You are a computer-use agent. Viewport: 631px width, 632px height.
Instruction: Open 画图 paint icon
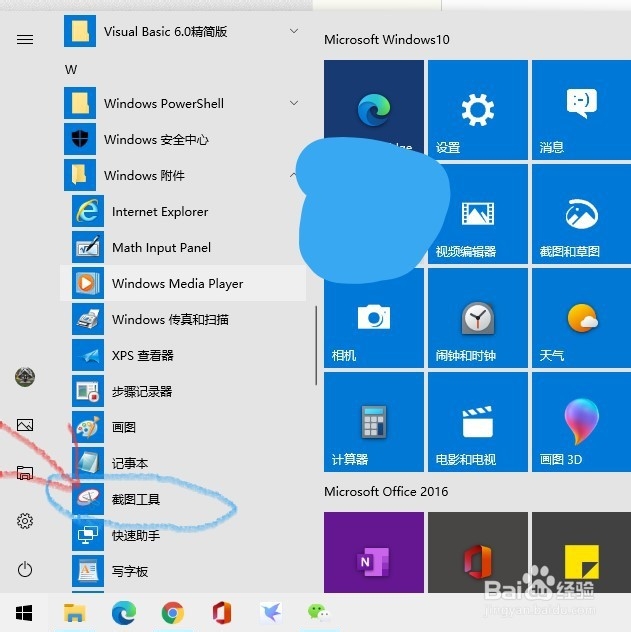click(x=88, y=427)
